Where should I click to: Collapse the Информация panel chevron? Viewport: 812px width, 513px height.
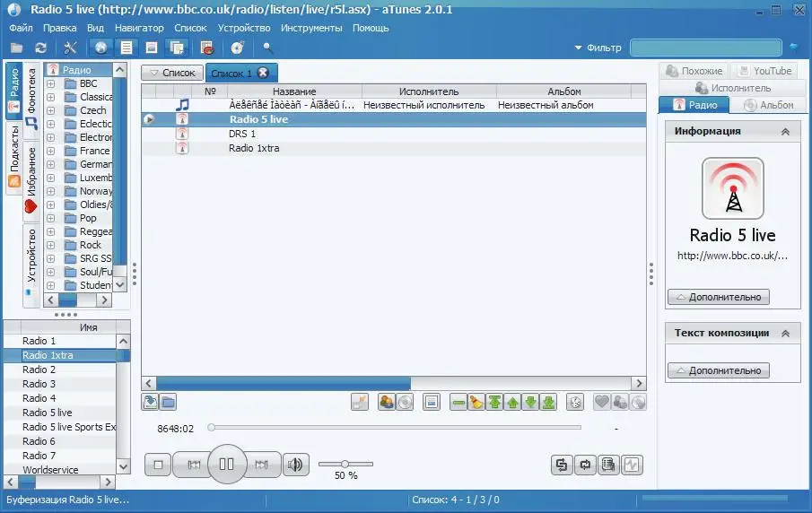click(x=785, y=132)
